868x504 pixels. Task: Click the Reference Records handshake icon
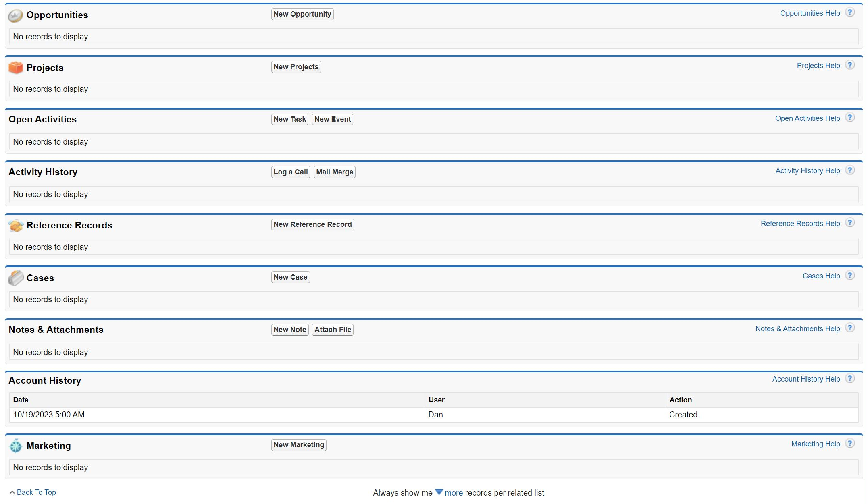point(16,226)
